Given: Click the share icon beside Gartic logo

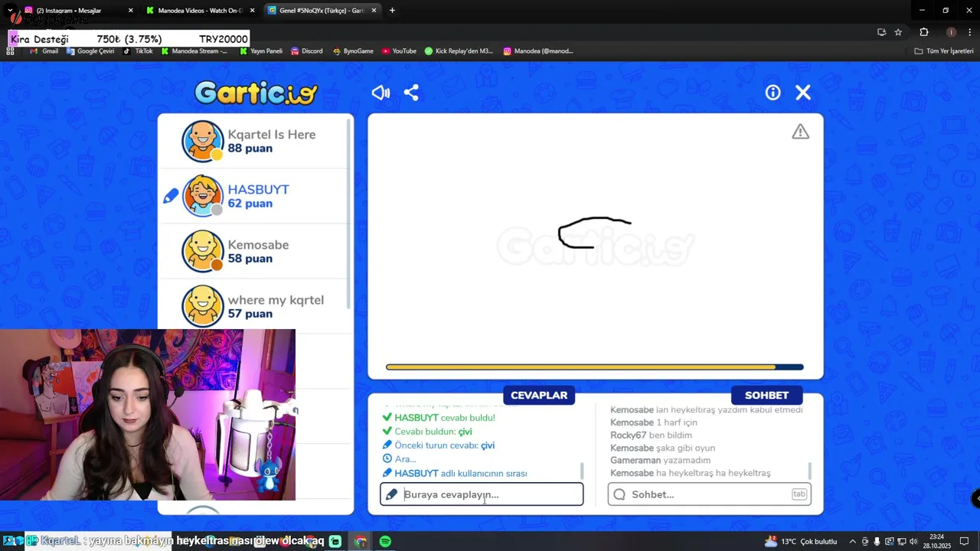Looking at the screenshot, I should coord(411,93).
